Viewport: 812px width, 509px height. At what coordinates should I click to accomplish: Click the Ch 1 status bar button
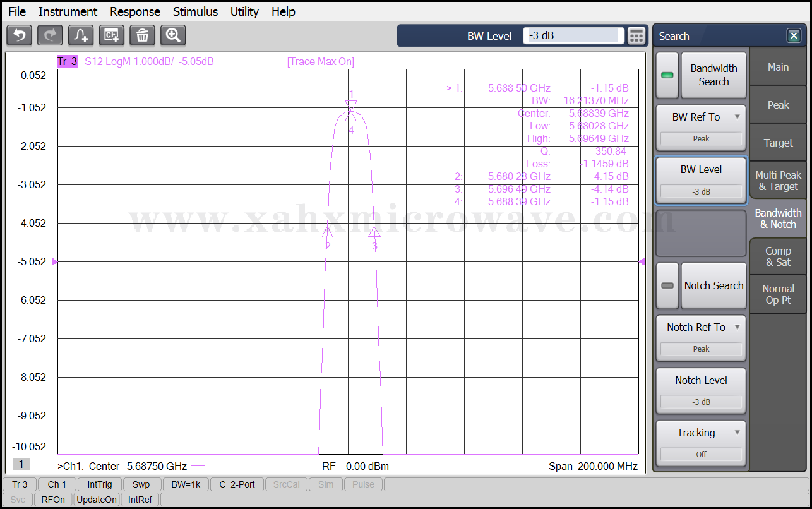(57, 484)
